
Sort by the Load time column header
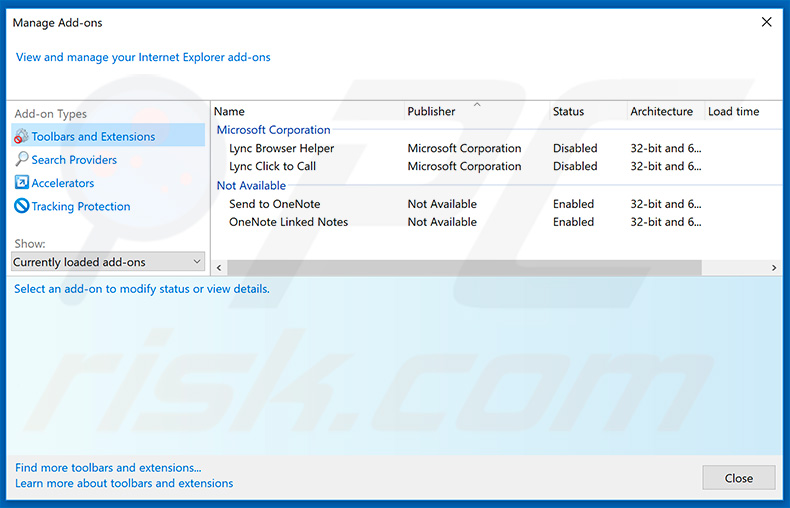tap(743, 111)
